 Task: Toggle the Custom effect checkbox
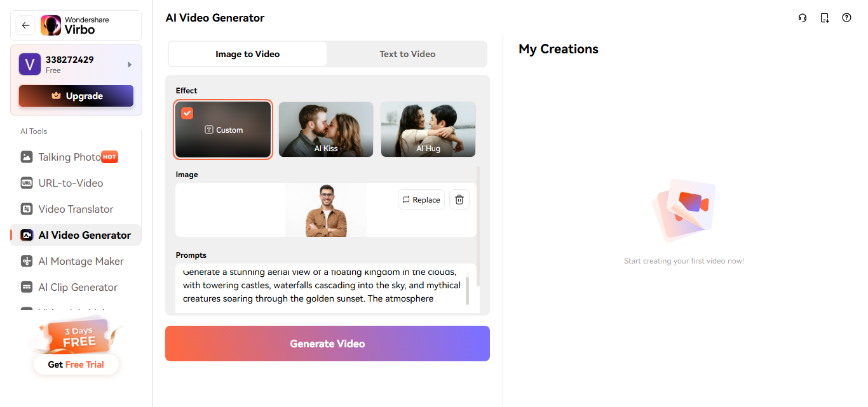click(187, 113)
